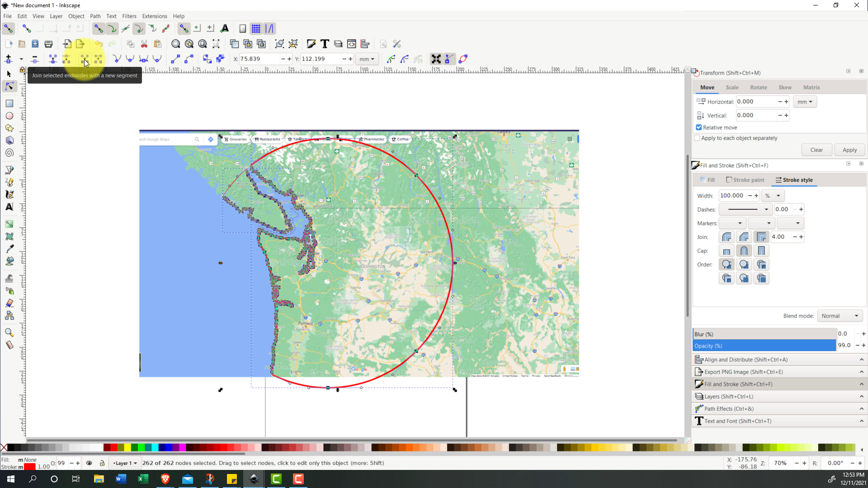Open the Extensions menu
Screen dimensions: 868x488
coord(154,16)
